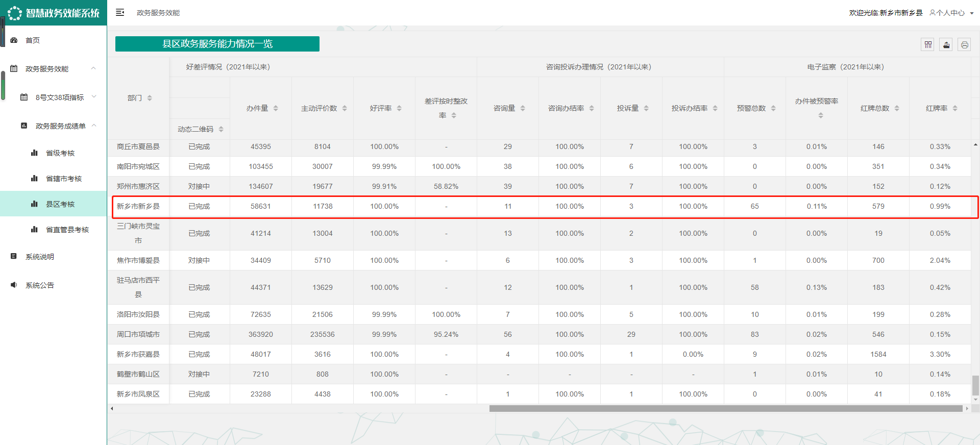
Task: Click the 首页 dashboard icon in sidebar
Action: (x=14, y=40)
